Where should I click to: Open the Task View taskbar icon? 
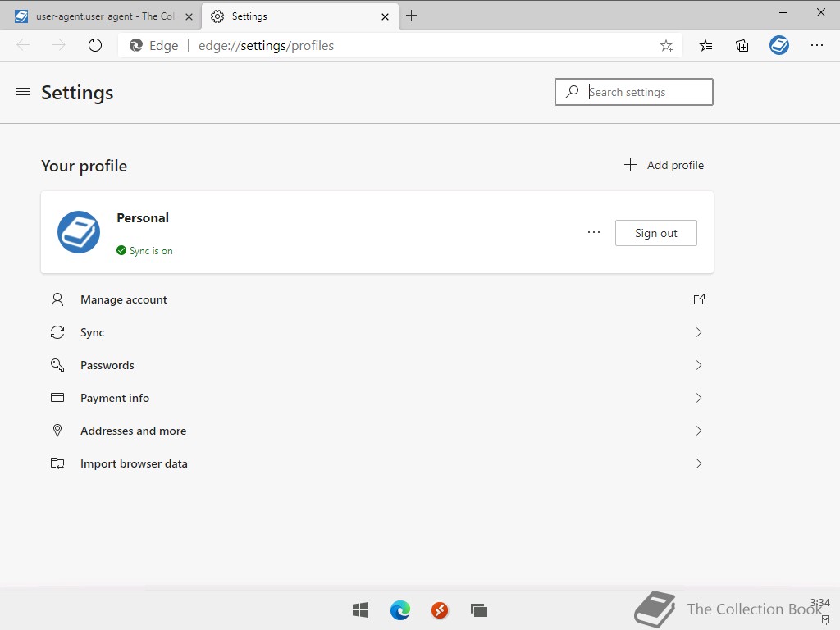click(x=479, y=610)
